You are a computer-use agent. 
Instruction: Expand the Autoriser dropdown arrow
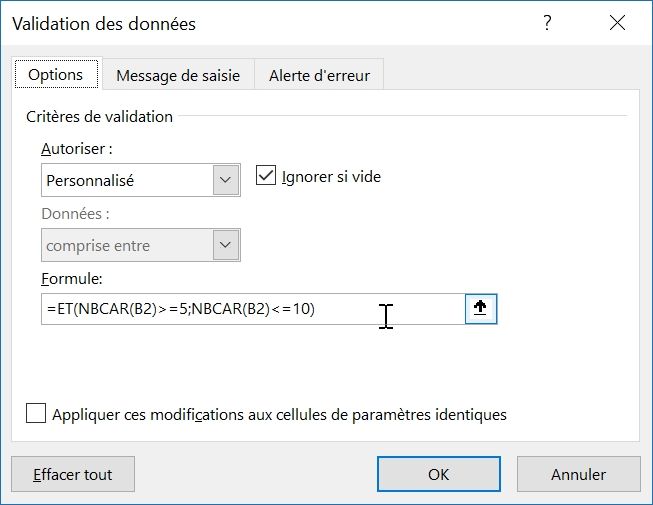click(227, 181)
